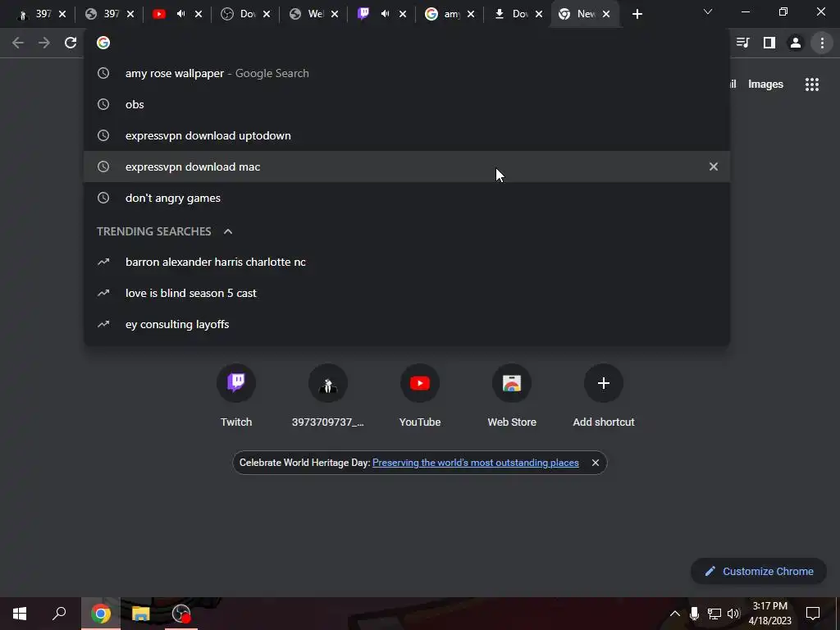Click the browser forward arrow
Screen dimensions: 840x630
[44, 43]
